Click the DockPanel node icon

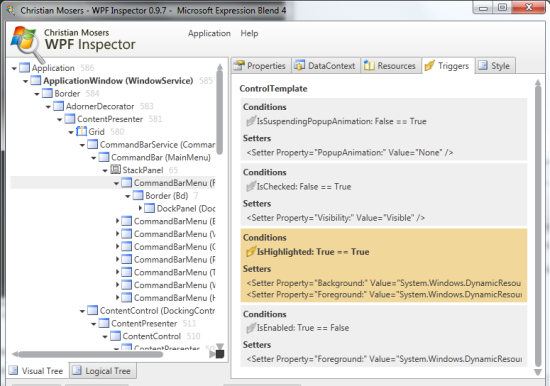[150, 208]
